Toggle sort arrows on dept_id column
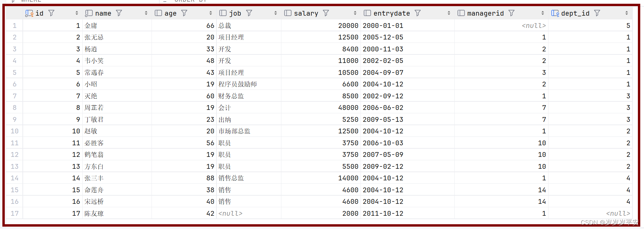Image resolution: width=644 pixels, height=229 pixels. click(x=627, y=13)
